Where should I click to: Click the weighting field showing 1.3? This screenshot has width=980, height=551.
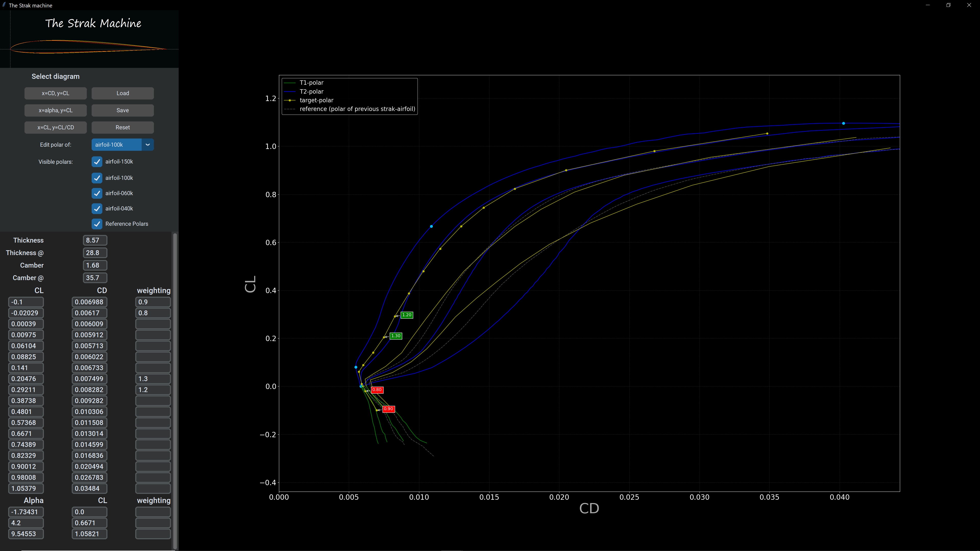(x=153, y=379)
